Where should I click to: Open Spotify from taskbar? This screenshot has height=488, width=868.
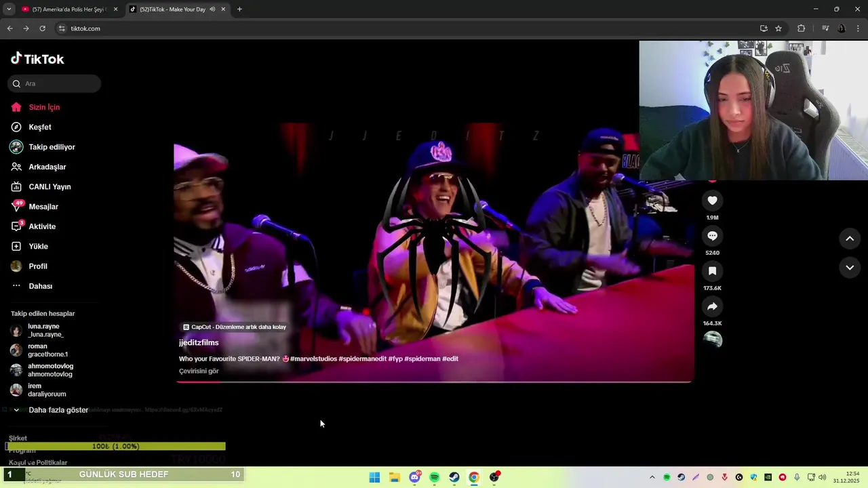(x=434, y=477)
